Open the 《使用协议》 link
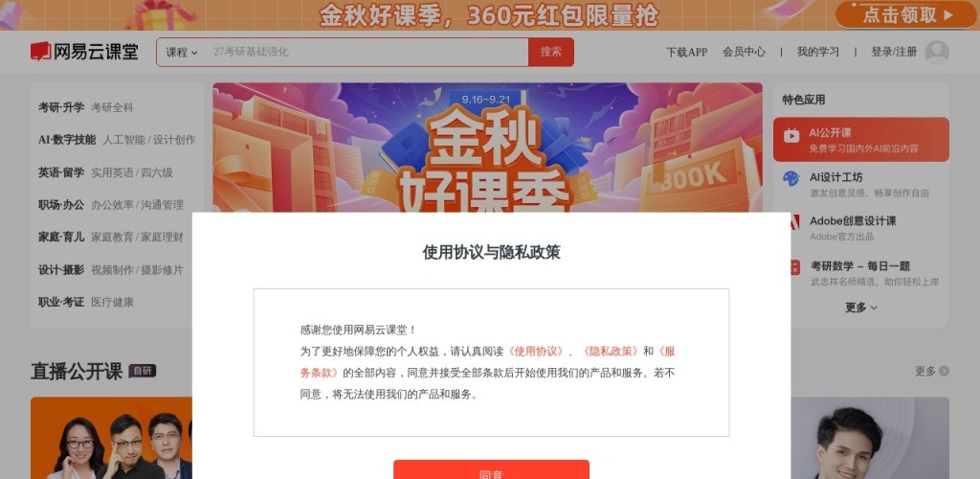 [536, 352]
